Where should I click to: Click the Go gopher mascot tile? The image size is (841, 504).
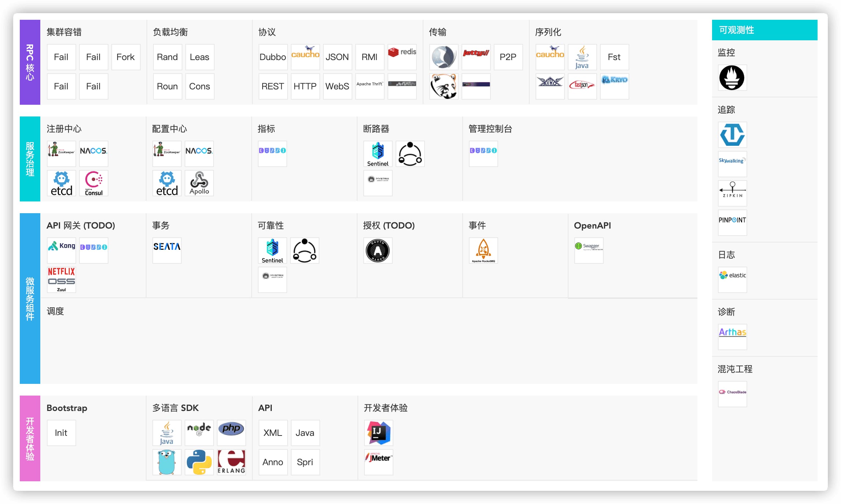click(x=167, y=462)
